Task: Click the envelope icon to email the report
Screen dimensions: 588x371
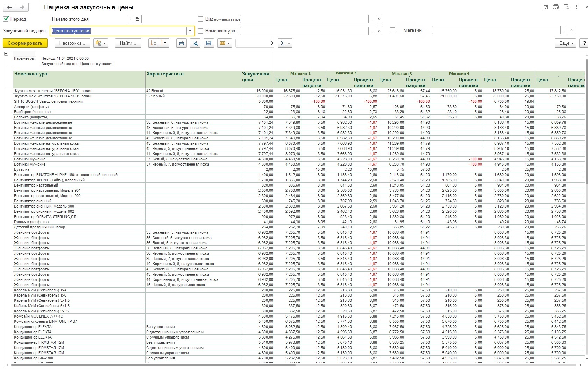Action: 222,43
